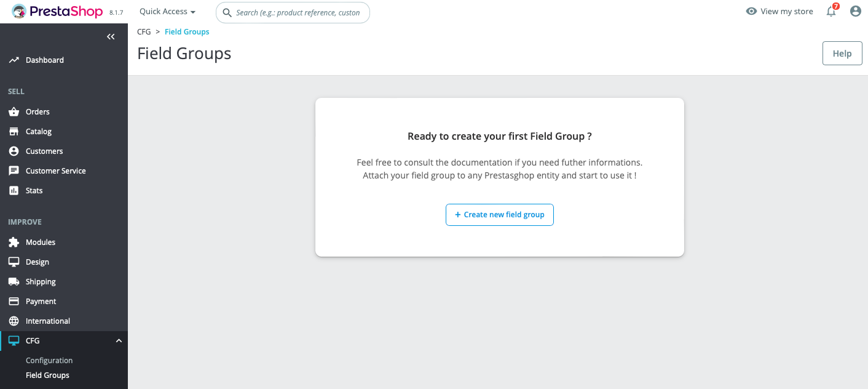
Task: Open the Help button
Action: pyautogui.click(x=842, y=53)
